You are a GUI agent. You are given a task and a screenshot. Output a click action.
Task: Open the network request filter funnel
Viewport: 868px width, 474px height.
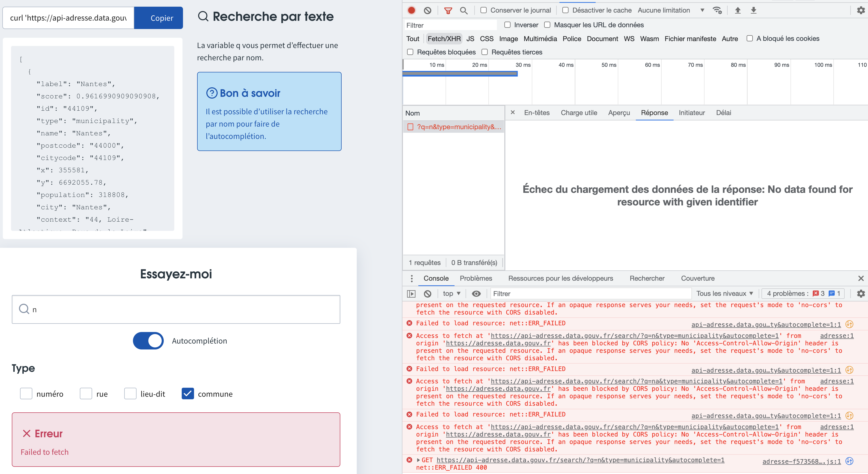tap(448, 10)
